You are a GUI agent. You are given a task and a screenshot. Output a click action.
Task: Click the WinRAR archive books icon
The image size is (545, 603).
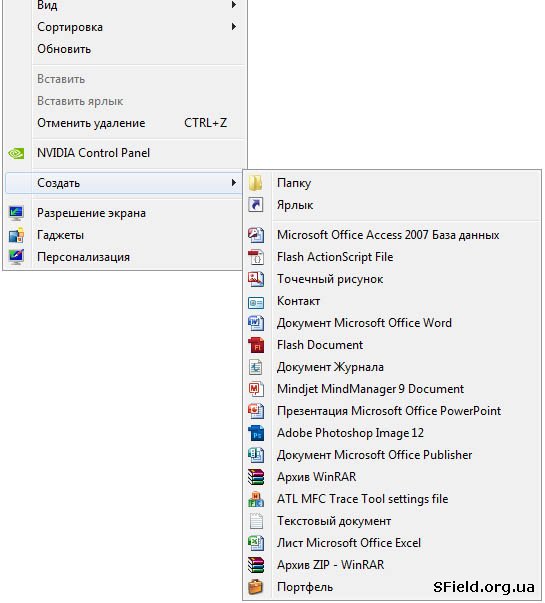coord(256,477)
